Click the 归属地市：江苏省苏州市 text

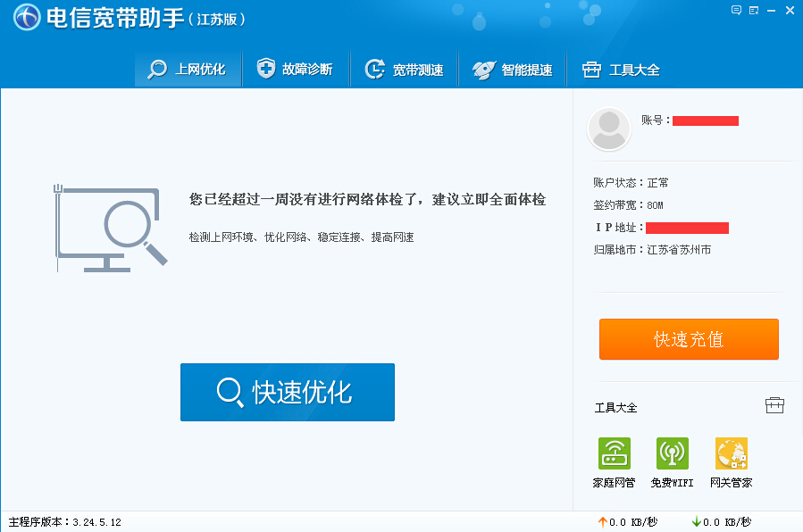652,250
